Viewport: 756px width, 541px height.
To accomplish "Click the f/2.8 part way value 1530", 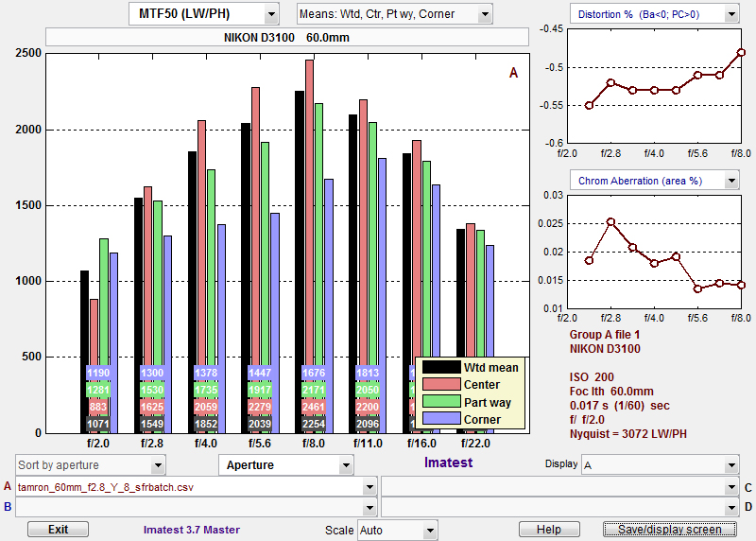I will click(152, 390).
